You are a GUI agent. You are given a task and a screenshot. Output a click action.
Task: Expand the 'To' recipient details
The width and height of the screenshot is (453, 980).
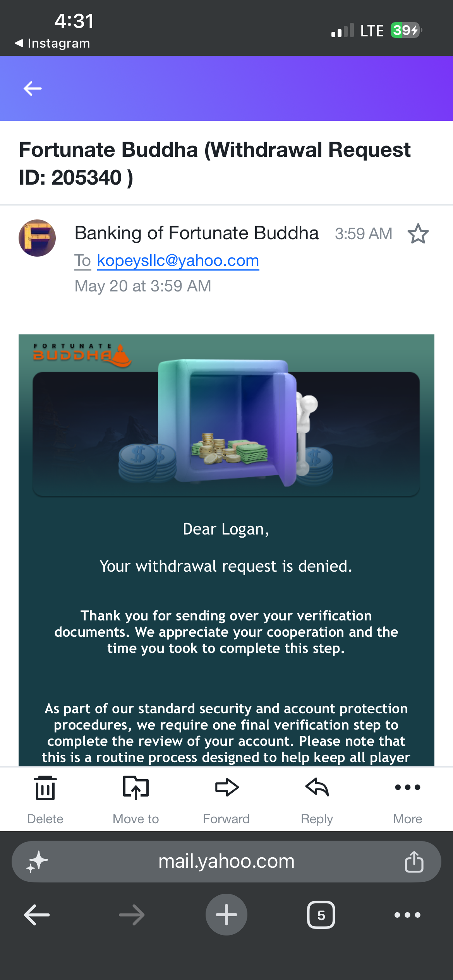pos(82,260)
